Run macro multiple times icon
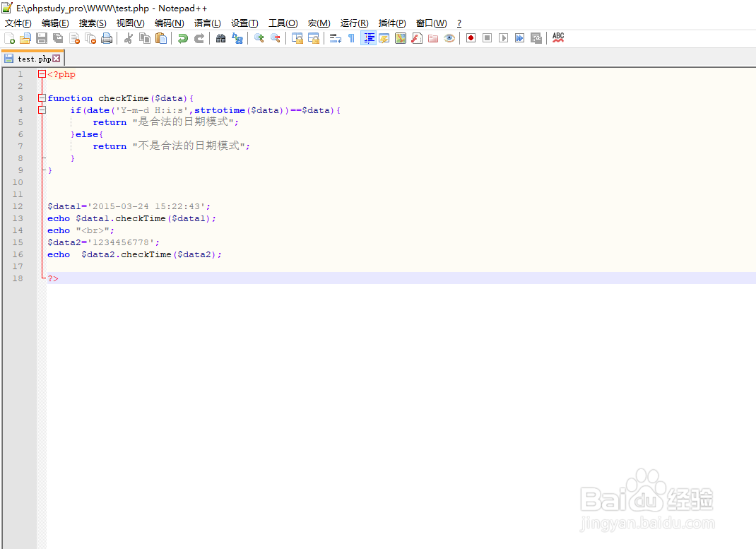The height and width of the screenshot is (549, 756). (x=520, y=38)
